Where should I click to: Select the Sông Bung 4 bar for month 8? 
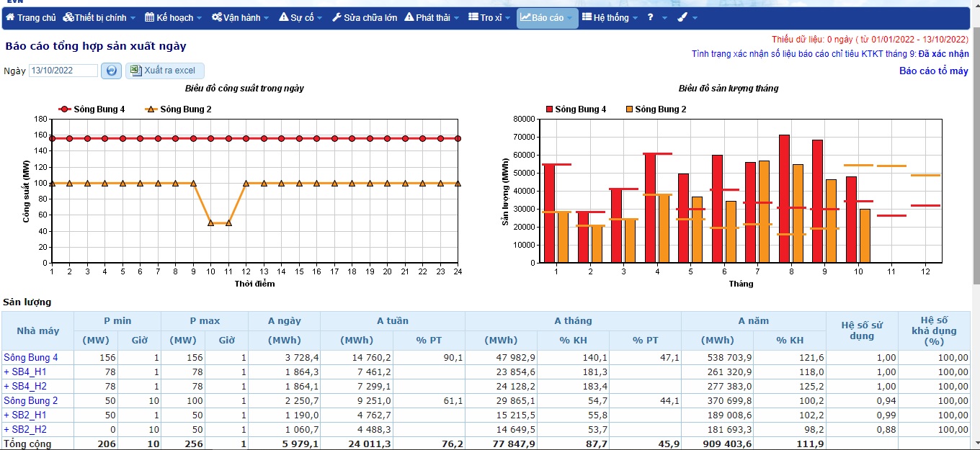(x=784, y=199)
